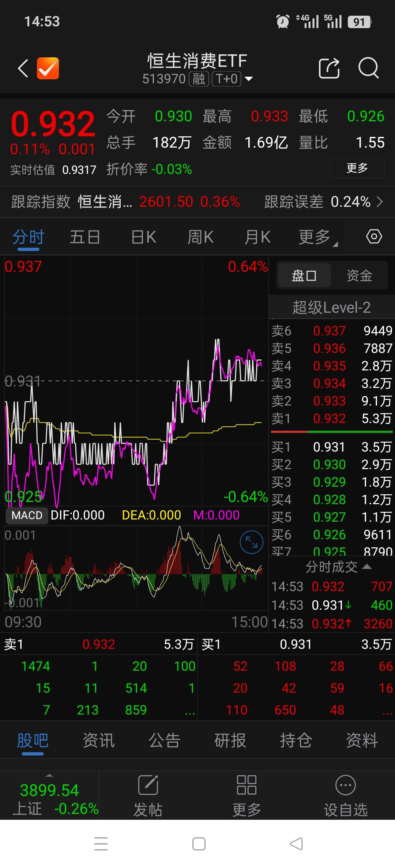Expand stock code dropdown arrow
The image size is (395, 868).
tap(249, 79)
